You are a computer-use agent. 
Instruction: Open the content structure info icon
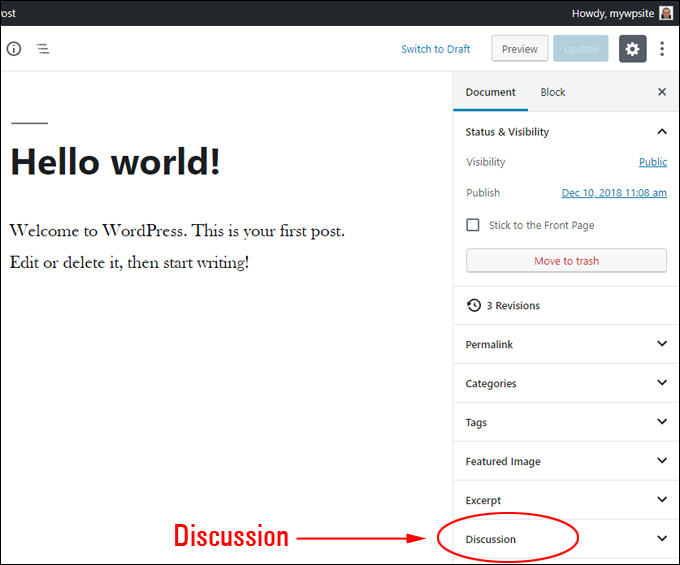pos(14,49)
